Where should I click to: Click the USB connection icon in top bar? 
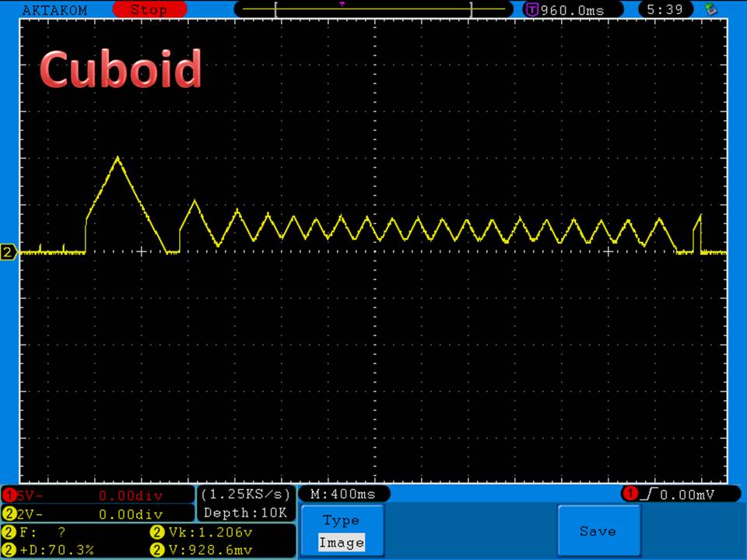point(710,10)
